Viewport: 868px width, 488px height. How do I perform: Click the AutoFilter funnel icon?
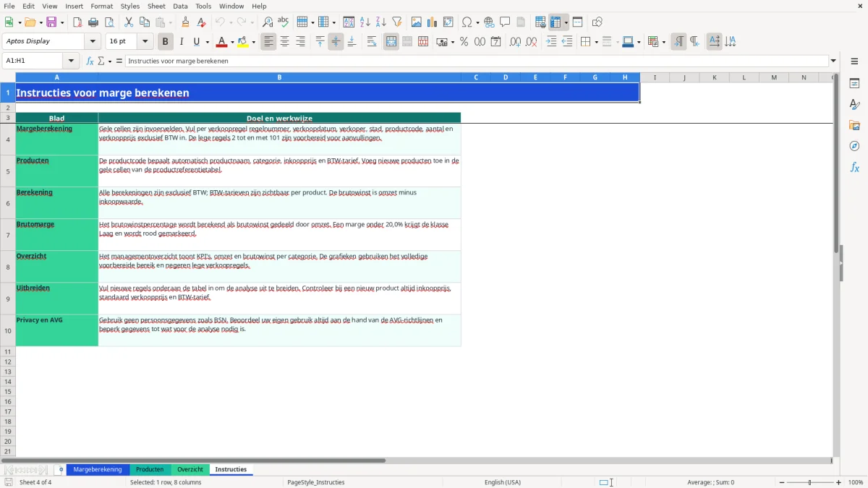coord(397,22)
